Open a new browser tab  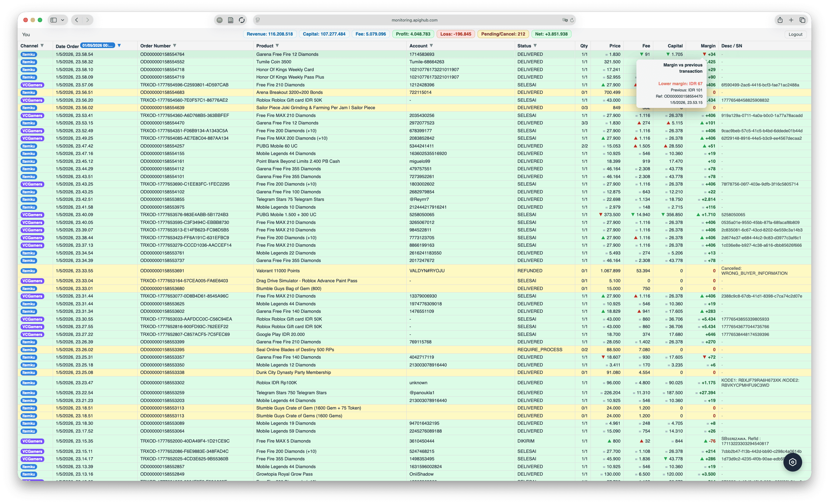click(791, 20)
